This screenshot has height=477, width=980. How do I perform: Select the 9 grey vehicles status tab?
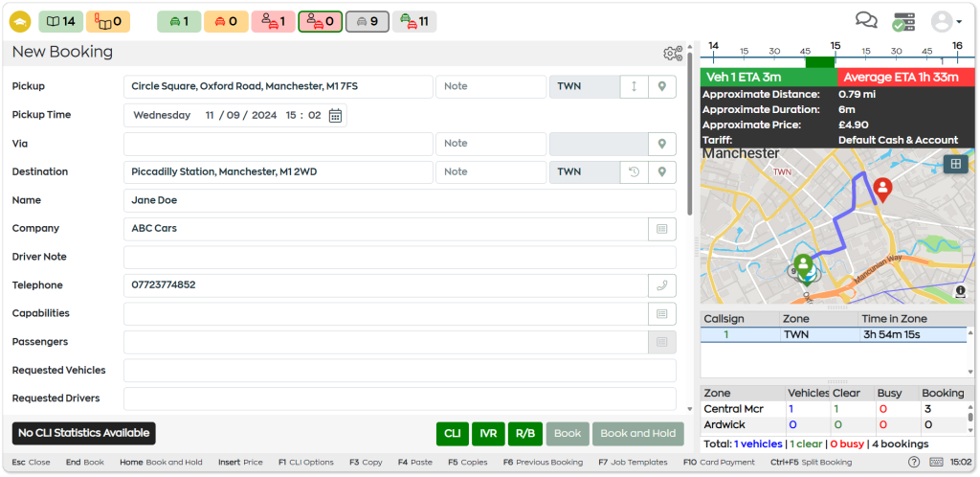pyautogui.click(x=367, y=21)
